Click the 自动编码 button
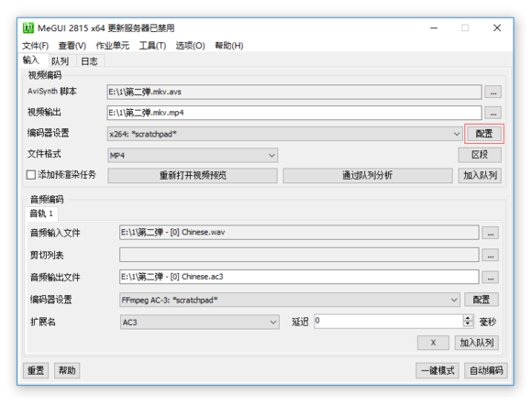 pos(486,370)
